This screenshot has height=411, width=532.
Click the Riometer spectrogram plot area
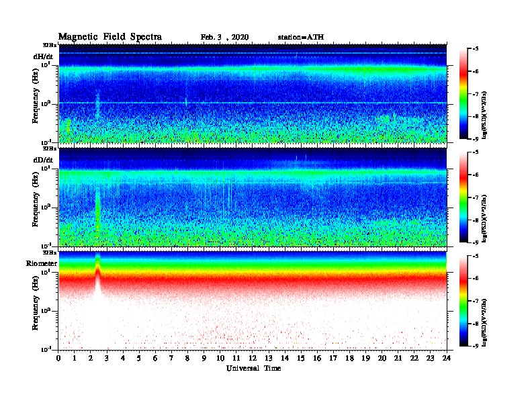tap(253, 301)
